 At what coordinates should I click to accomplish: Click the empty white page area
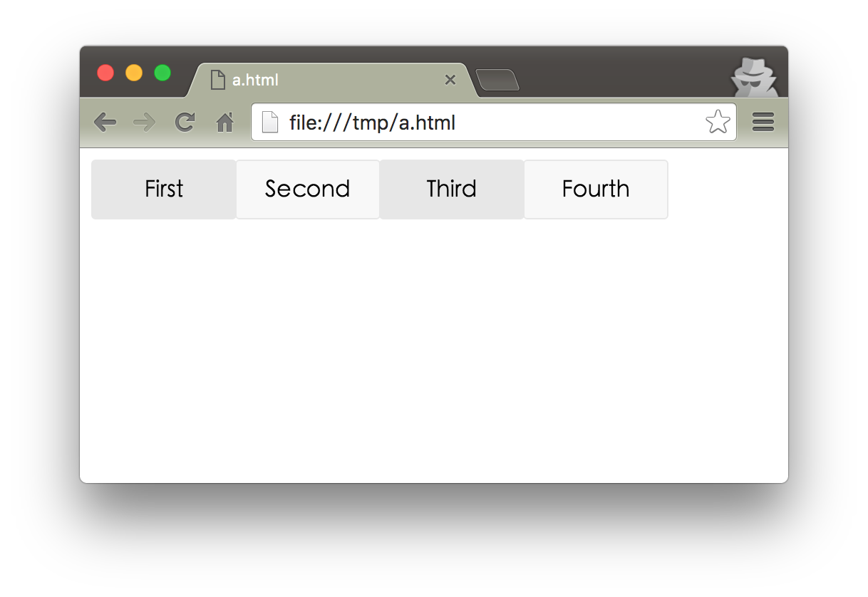[x=433, y=349]
